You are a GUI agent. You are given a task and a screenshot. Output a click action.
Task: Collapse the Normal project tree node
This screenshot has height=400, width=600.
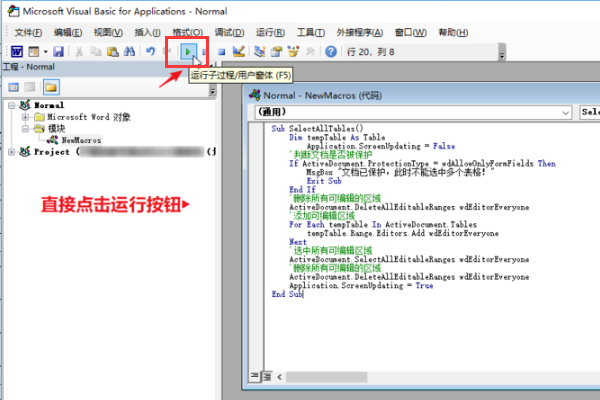pos(11,105)
